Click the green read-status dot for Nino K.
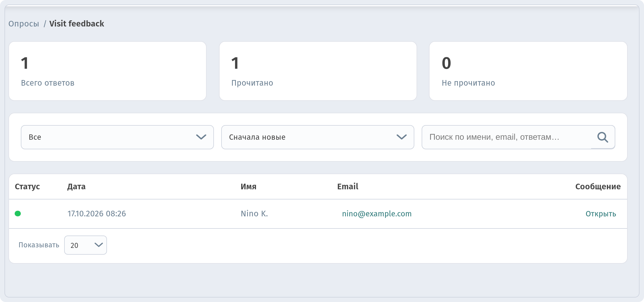Screen dimensions: 644x302 pos(18,214)
